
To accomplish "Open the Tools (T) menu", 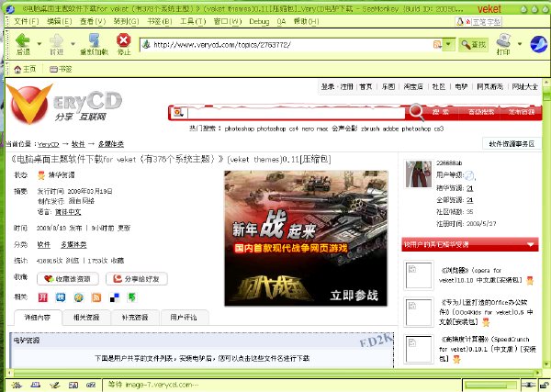I will pyautogui.click(x=193, y=21).
